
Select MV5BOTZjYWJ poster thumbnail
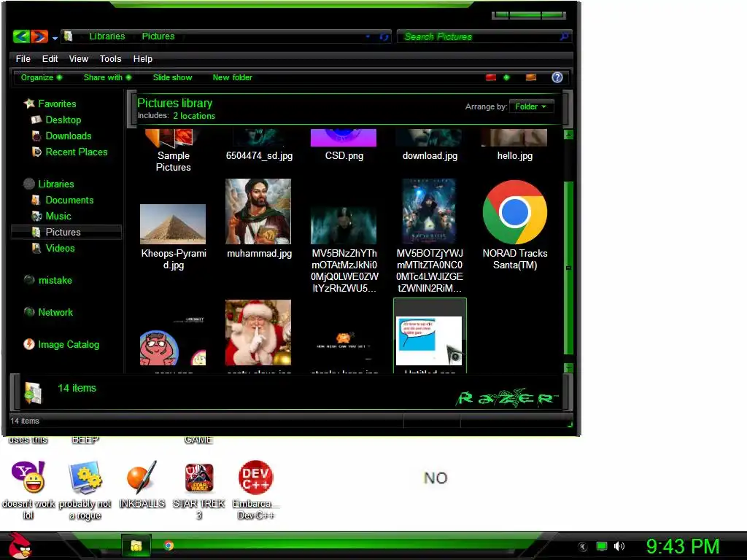click(x=429, y=211)
